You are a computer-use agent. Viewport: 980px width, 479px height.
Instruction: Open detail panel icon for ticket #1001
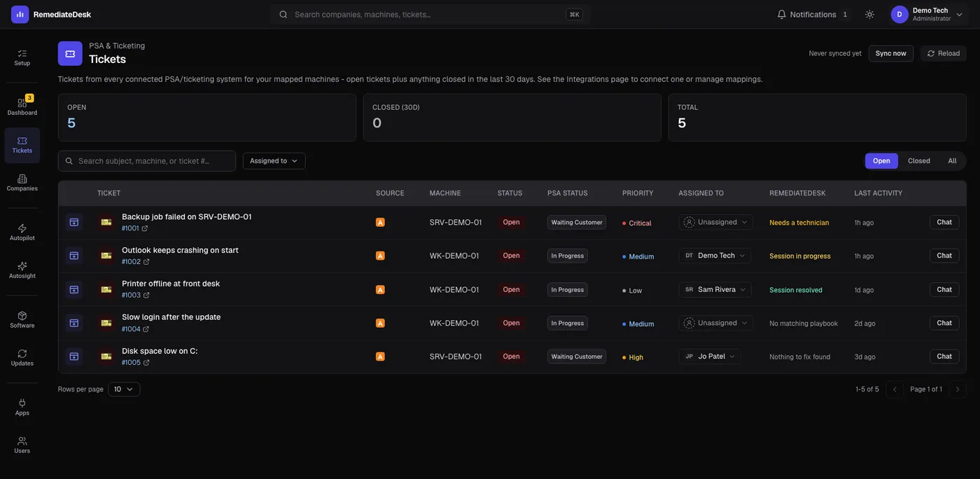point(73,222)
